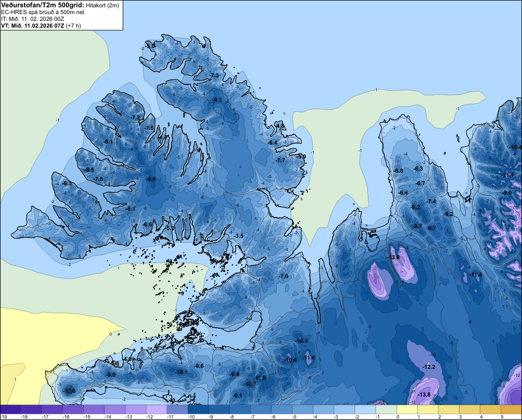Click the 'Hitakort (2m)' label in header
Viewport: 522px width, 420px height.
(x=102, y=5)
